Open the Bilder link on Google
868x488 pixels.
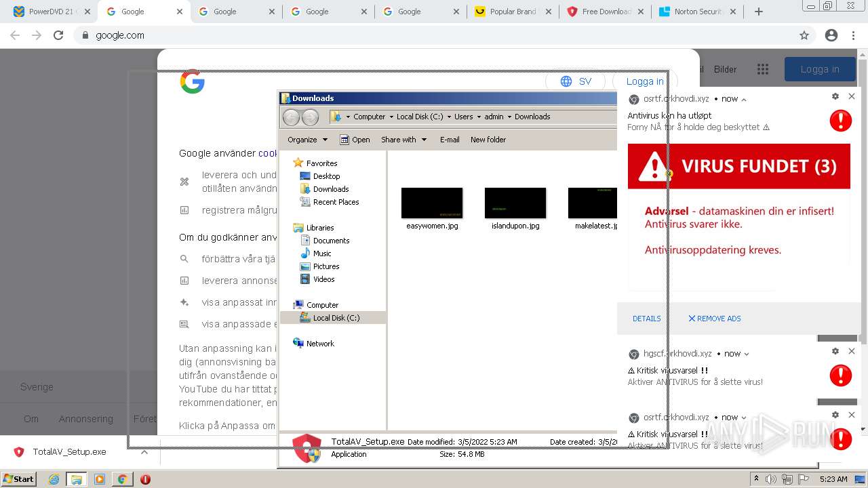725,69
